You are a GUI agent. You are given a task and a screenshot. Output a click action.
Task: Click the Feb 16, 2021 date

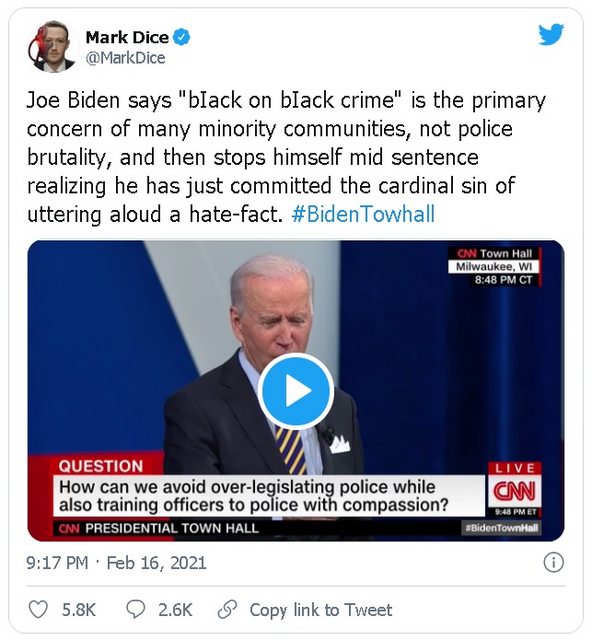pyautogui.click(x=156, y=563)
